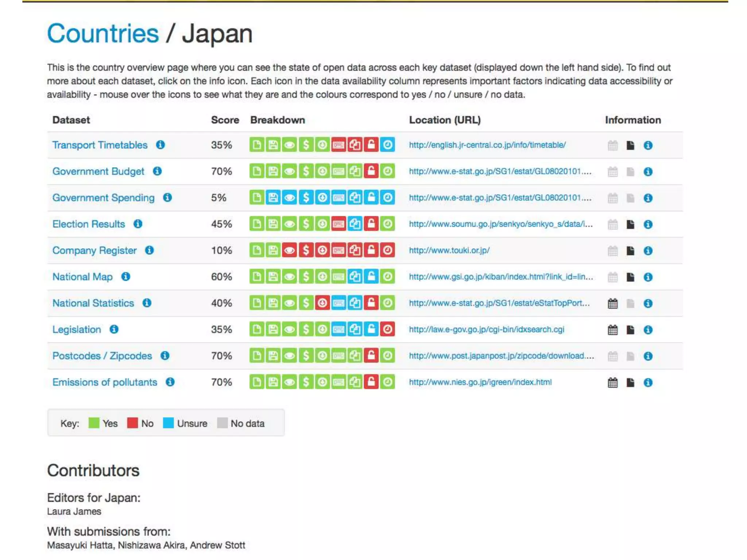Click the red clock icon in Legislation row
This screenshot has height=560, width=747.
click(387, 330)
